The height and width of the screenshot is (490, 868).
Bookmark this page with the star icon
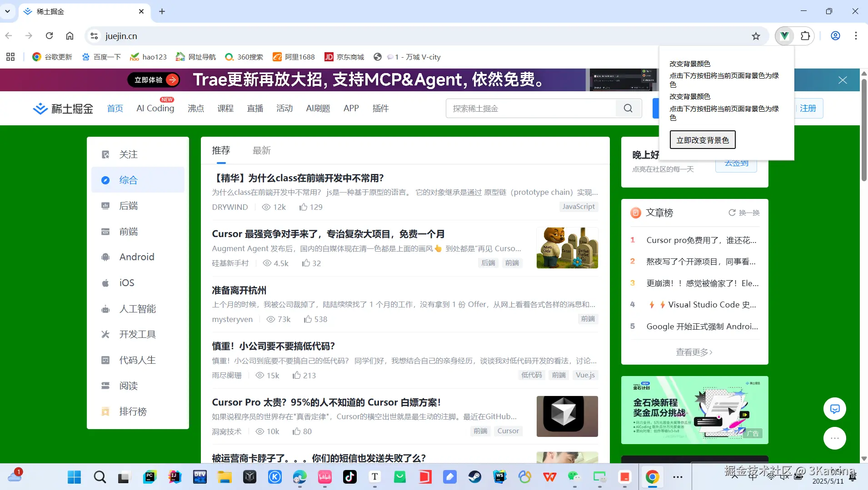tap(756, 36)
